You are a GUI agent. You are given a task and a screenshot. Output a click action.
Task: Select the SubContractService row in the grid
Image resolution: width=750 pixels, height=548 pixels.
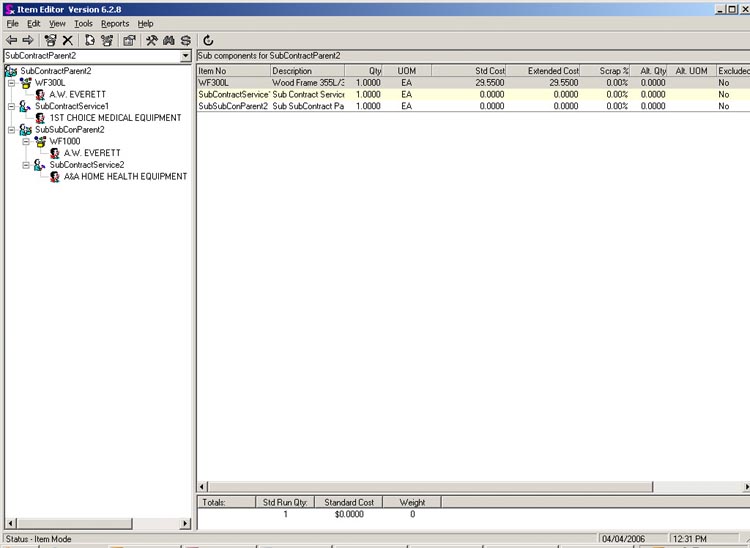click(x=234, y=95)
